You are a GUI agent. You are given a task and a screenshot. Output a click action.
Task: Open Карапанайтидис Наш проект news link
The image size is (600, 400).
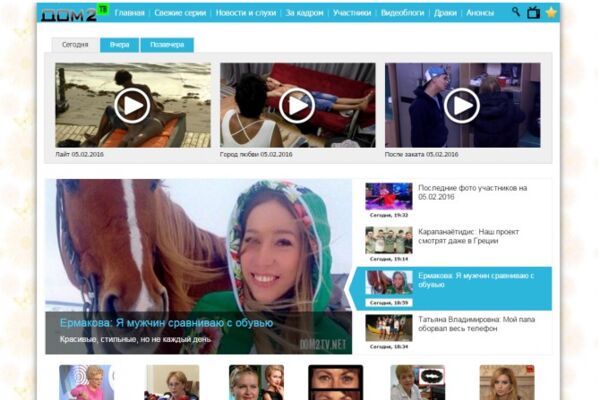click(468, 236)
